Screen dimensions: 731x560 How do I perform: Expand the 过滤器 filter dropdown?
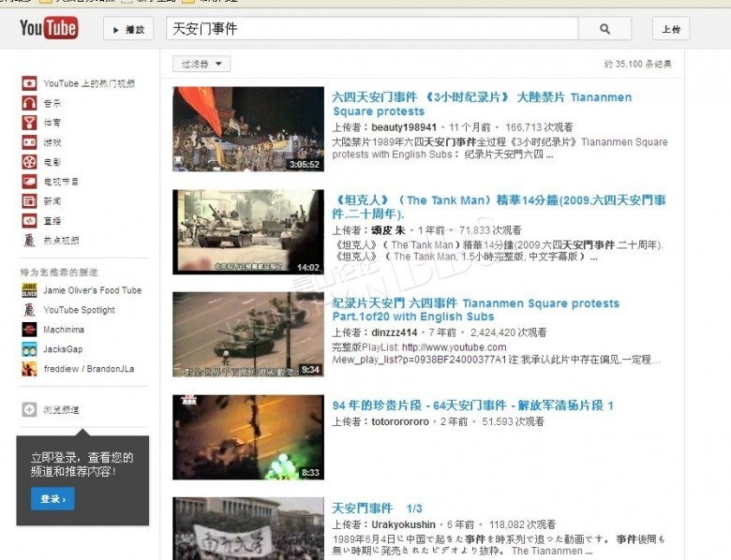[x=201, y=64]
